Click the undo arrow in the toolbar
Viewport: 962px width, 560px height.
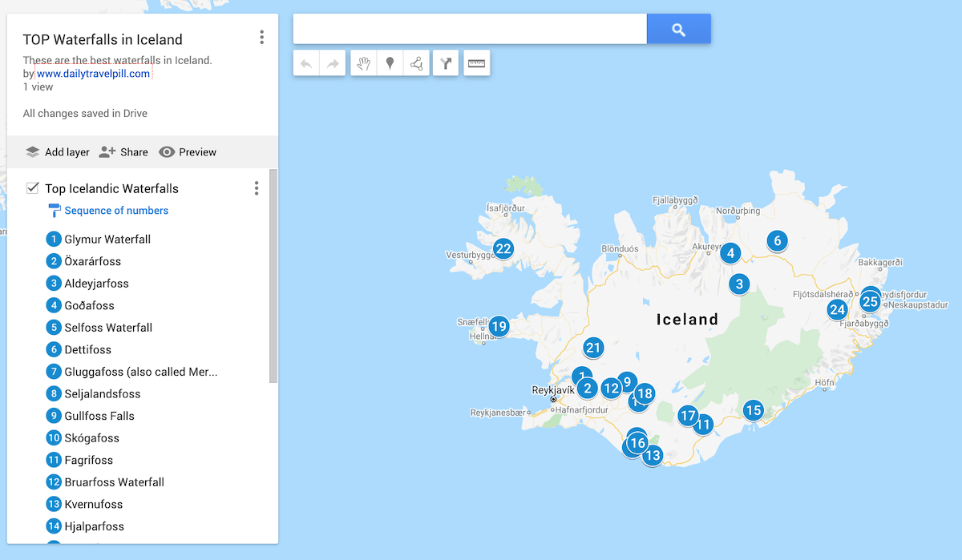[306, 64]
